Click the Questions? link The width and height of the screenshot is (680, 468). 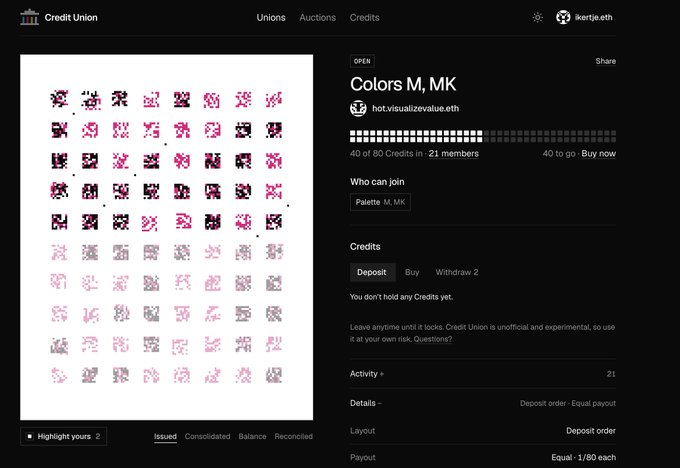[433, 339]
